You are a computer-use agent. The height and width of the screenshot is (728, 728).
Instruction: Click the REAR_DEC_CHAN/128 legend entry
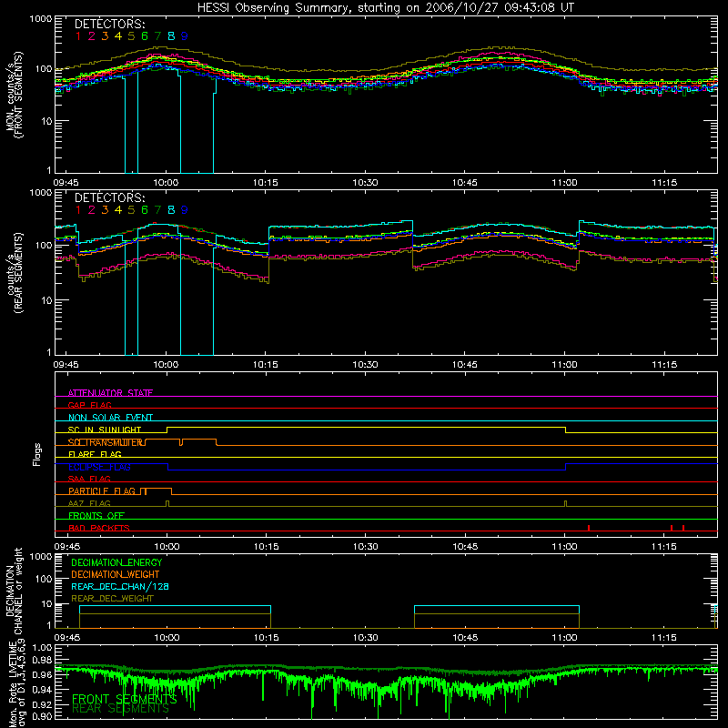(x=120, y=586)
